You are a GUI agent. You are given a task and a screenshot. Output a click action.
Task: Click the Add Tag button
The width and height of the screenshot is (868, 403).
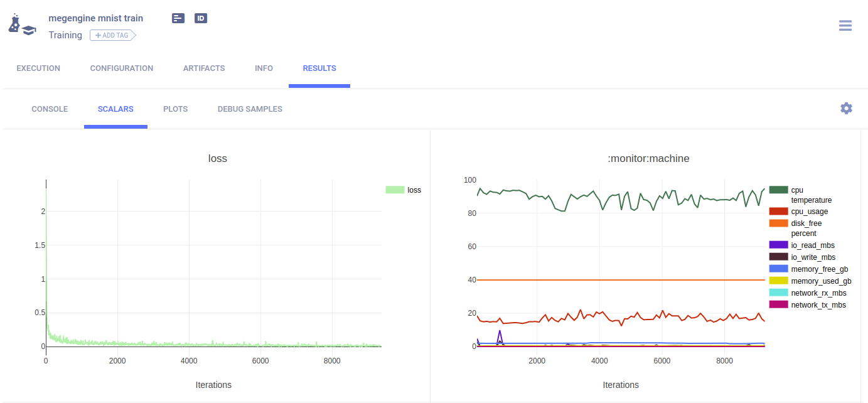(112, 35)
